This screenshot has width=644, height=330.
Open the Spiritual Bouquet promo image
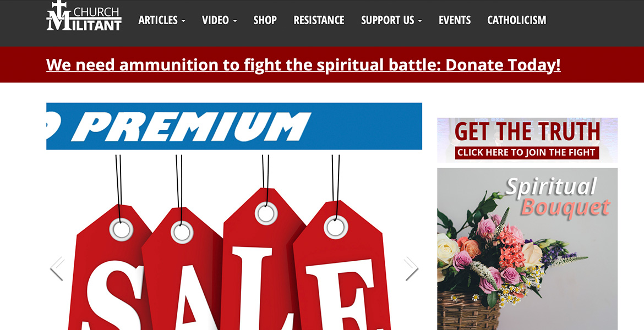pos(527,249)
